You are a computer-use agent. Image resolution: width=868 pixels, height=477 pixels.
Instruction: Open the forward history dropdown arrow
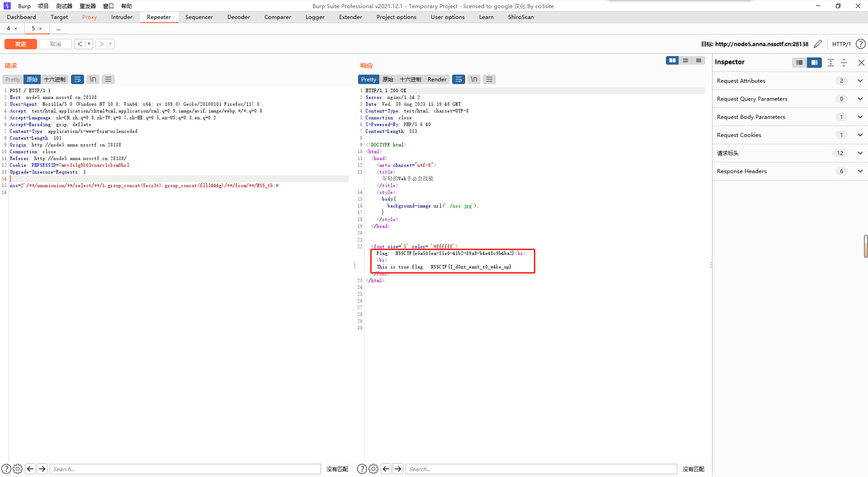click(110, 44)
